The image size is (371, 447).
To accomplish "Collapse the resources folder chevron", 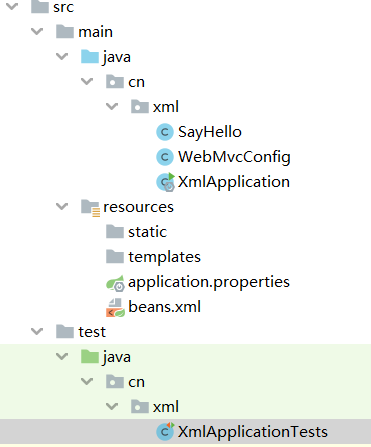I will click(62, 207).
